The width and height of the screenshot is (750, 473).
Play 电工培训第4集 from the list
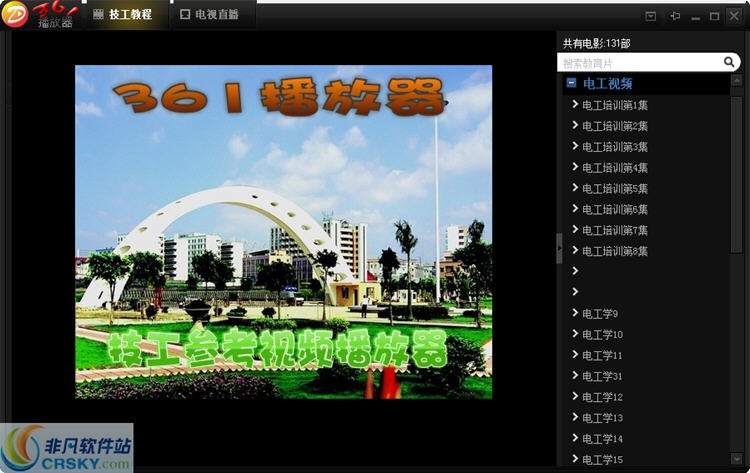615,168
